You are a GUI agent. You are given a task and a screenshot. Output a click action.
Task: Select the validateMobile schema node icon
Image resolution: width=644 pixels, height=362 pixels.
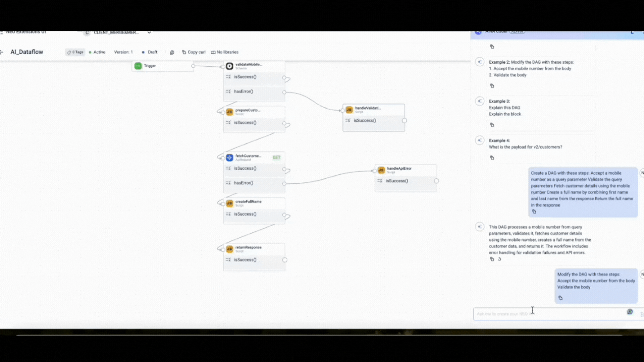[x=229, y=66]
